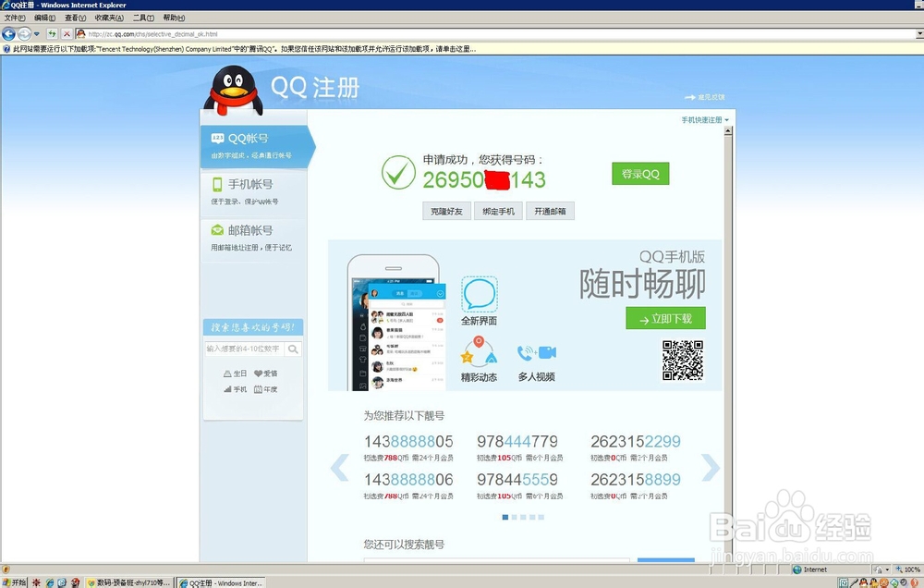Click the magnifier search icon
The image size is (924, 588).
[293, 349]
